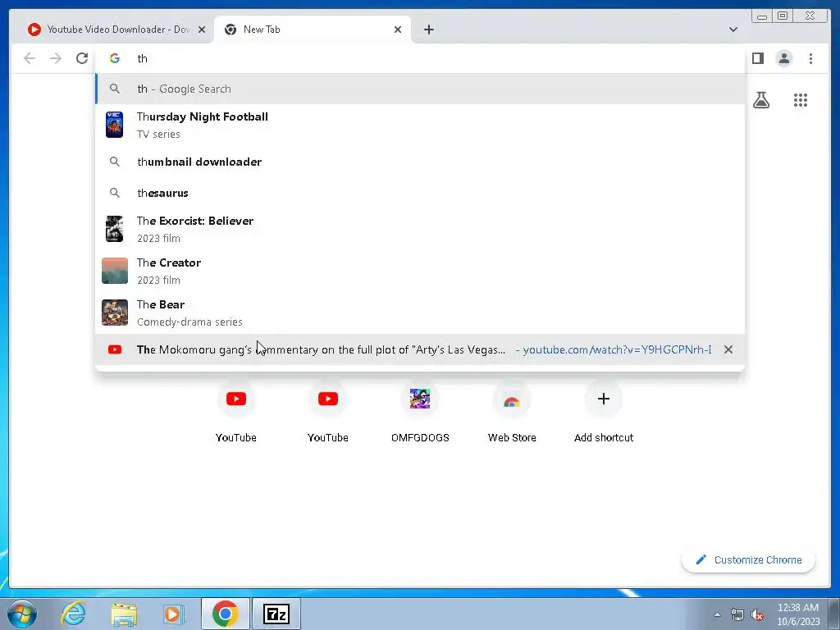Click The Bear poster thumbnail
This screenshot has height=630, width=840.
(115, 313)
